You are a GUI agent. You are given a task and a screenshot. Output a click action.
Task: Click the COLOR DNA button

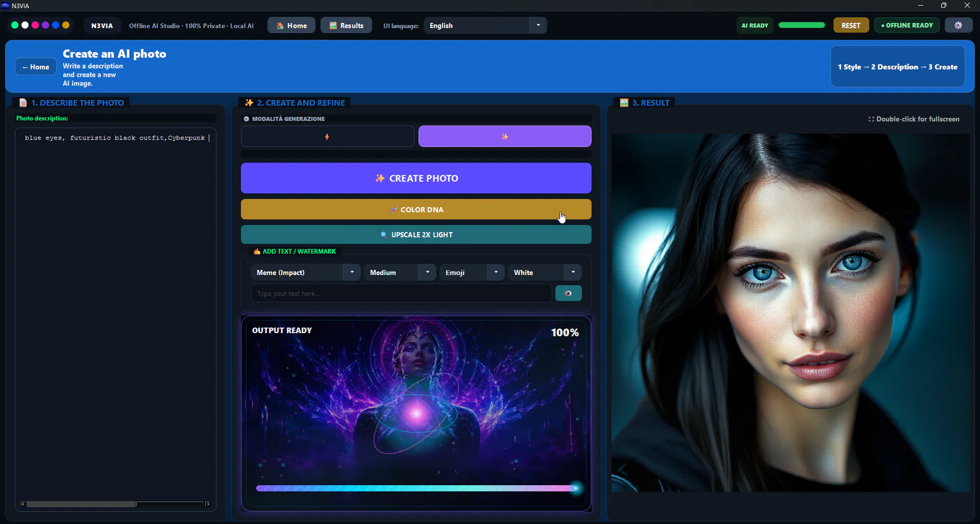click(416, 210)
